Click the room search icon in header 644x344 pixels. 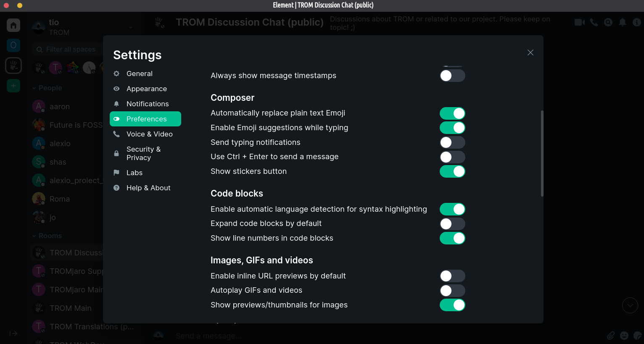pyautogui.click(x=608, y=22)
